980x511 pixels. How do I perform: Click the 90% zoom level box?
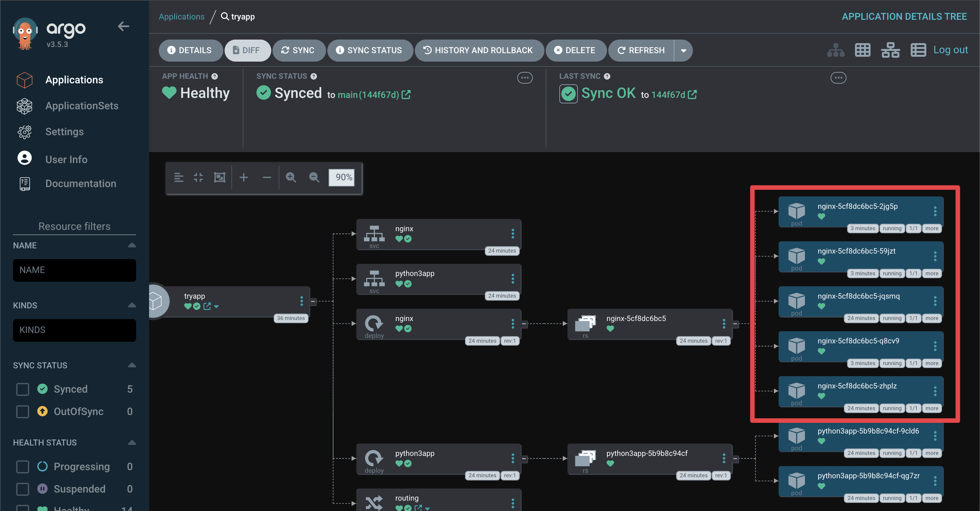click(342, 178)
